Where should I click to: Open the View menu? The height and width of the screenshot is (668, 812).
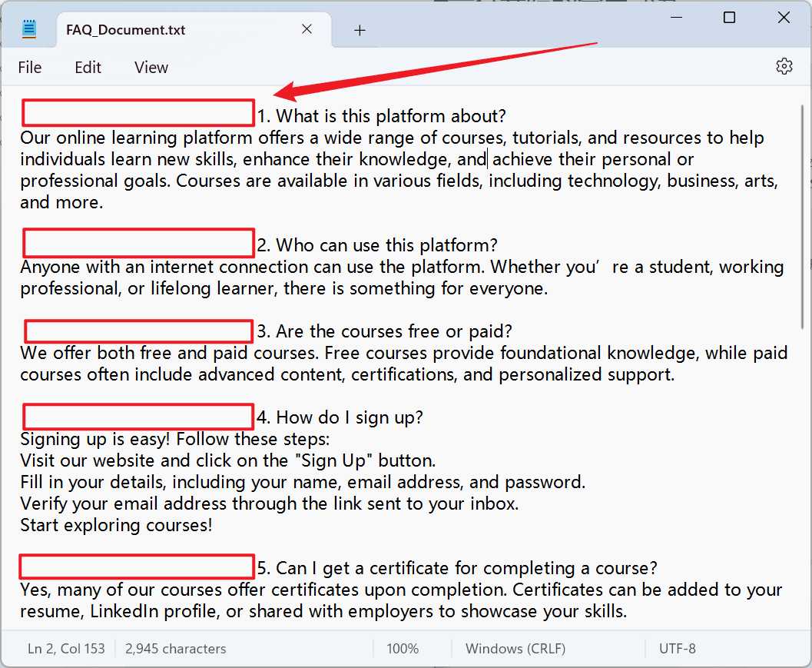pyautogui.click(x=151, y=68)
